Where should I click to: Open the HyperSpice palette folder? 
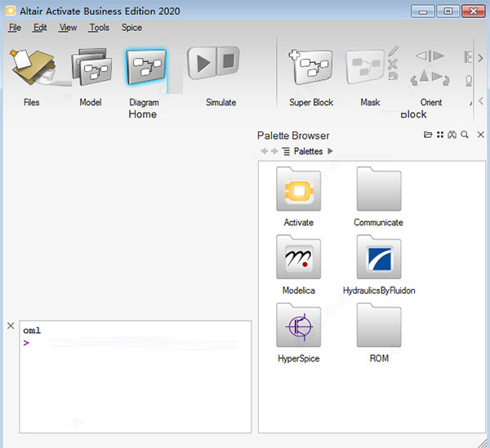click(298, 326)
